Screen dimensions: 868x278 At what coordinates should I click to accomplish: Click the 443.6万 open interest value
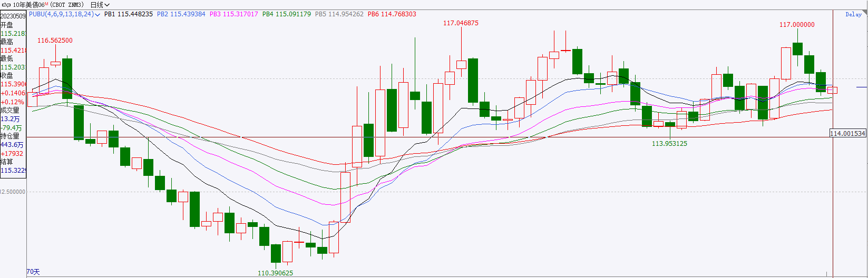[x=12, y=145]
